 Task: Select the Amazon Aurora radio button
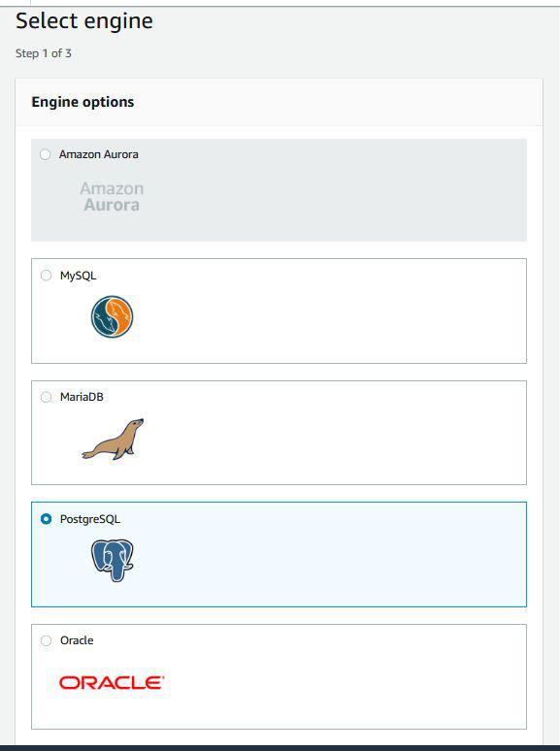45,154
